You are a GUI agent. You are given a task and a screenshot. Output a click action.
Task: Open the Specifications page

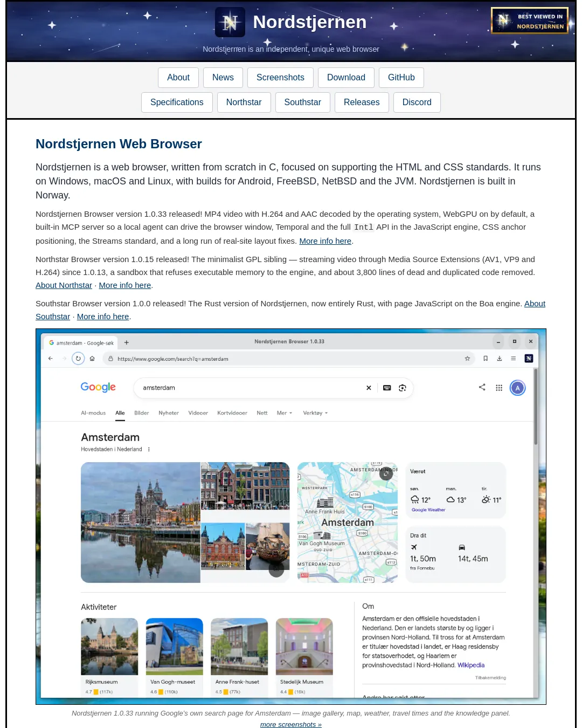point(177,102)
